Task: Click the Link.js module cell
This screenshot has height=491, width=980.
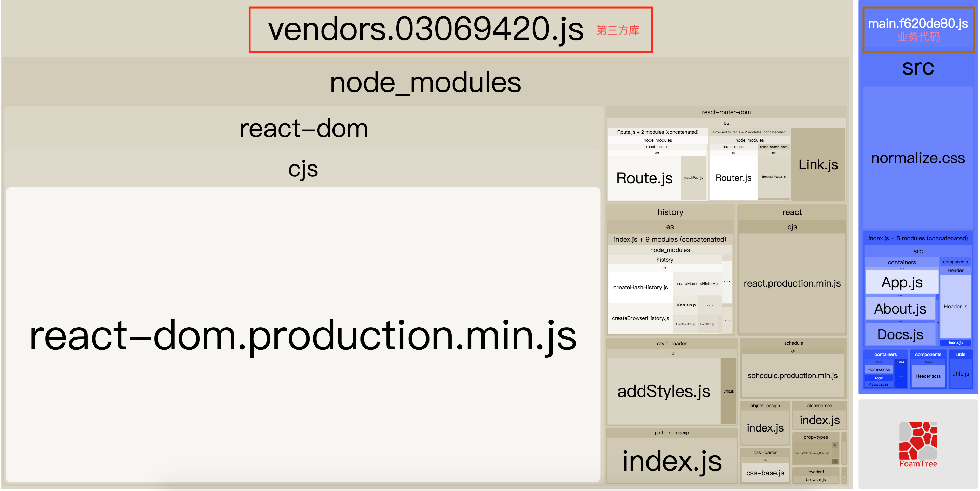Action: pos(818,164)
